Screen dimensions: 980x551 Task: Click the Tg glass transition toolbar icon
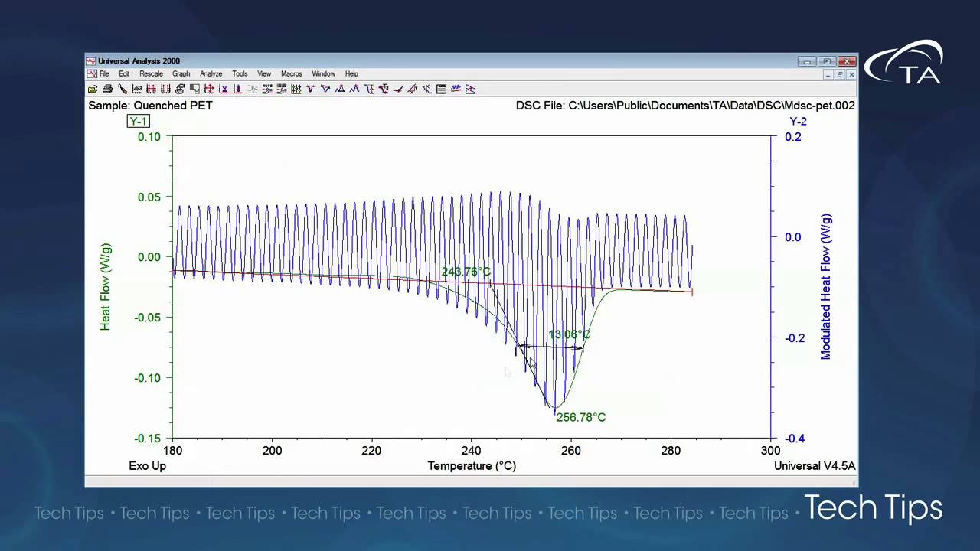coord(369,90)
